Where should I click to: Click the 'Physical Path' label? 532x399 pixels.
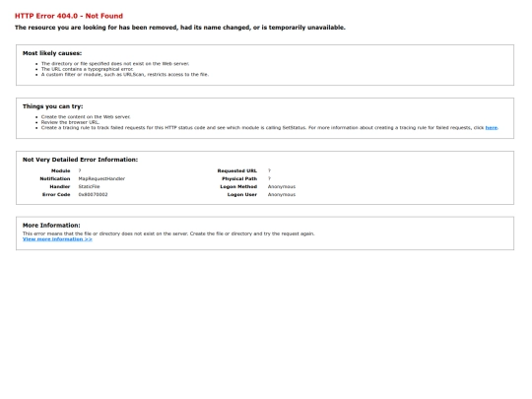(239, 178)
